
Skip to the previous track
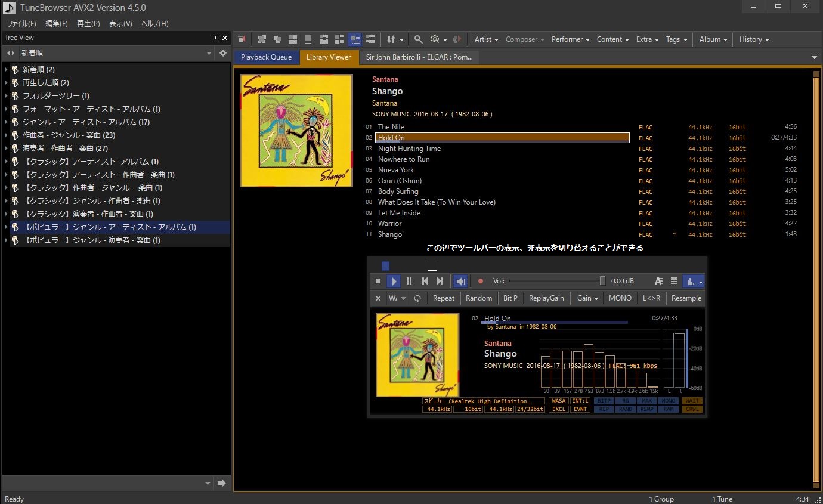(425, 281)
